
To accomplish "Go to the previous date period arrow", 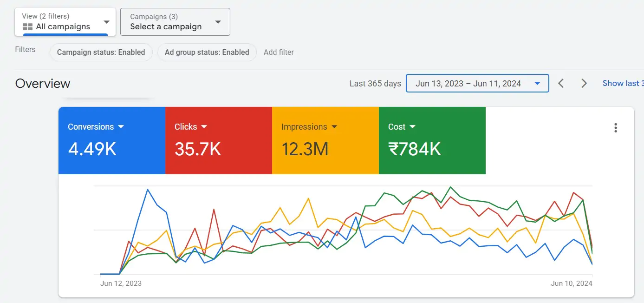I will 561,83.
